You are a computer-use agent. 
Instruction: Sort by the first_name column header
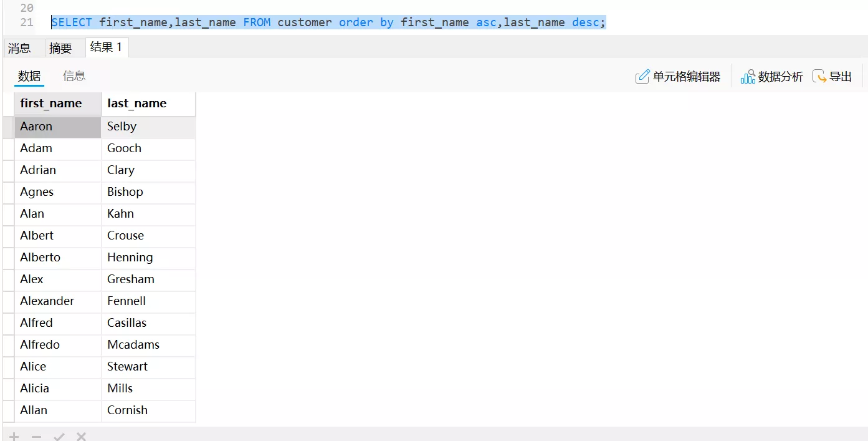click(51, 104)
